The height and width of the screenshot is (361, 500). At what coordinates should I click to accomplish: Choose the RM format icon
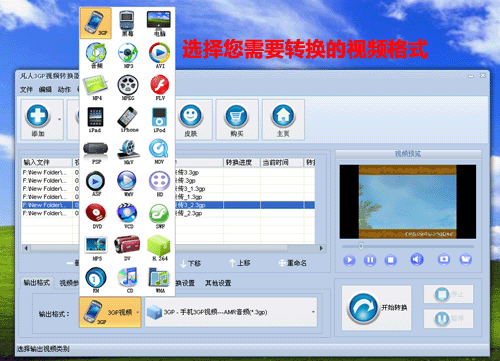[x=96, y=280]
